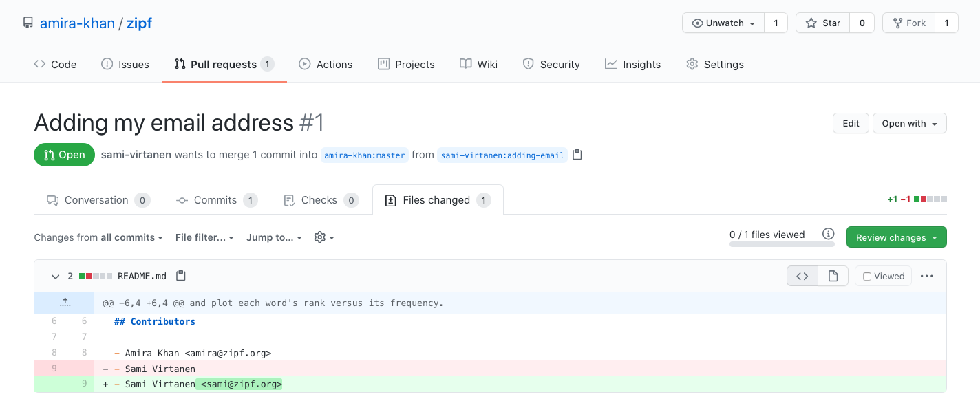Click the repository book icon
The width and height of the screenshot is (980, 401).
point(28,23)
